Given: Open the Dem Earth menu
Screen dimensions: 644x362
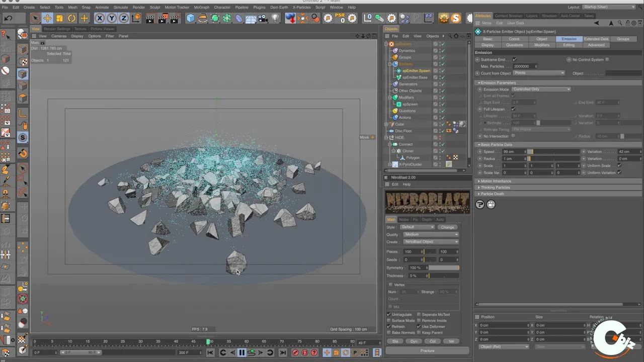Looking at the screenshot, I should pyautogui.click(x=279, y=7).
